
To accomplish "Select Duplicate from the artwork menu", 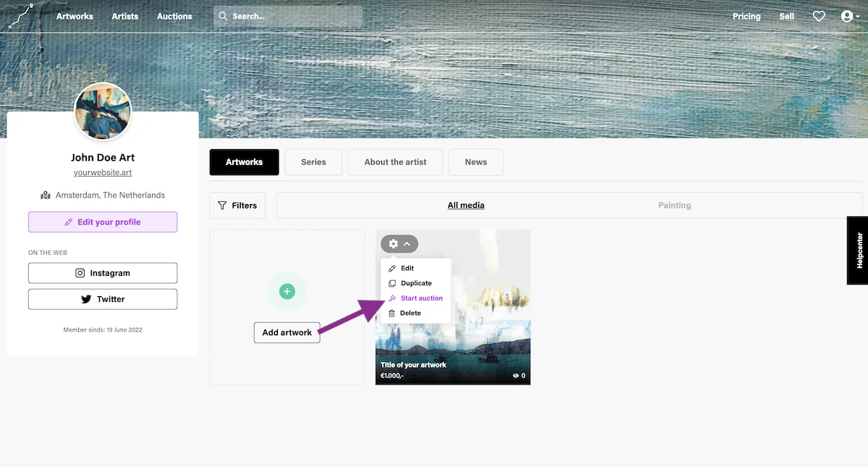I will 415,282.
